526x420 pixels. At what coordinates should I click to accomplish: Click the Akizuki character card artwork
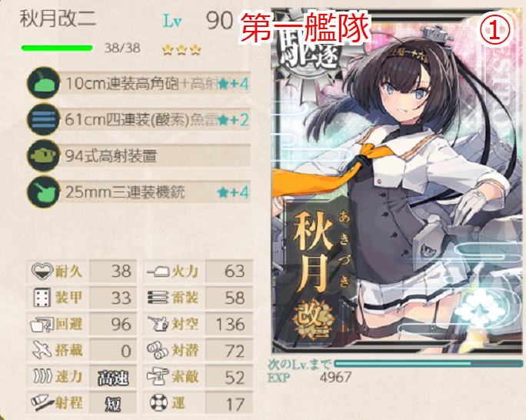click(x=398, y=181)
